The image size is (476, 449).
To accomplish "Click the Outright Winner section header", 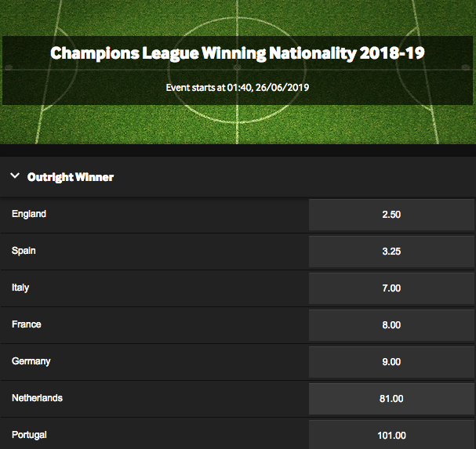I will (238, 177).
